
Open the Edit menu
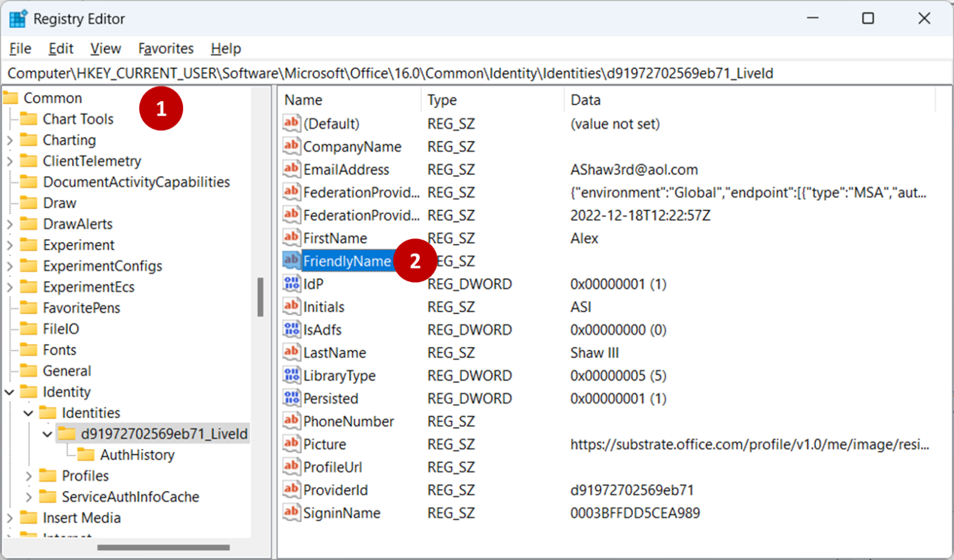(x=60, y=48)
